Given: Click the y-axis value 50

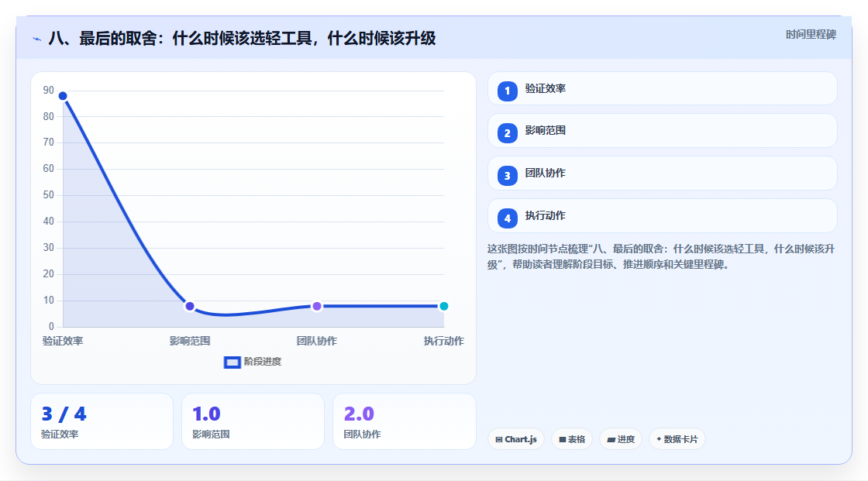Looking at the screenshot, I should [x=49, y=195].
